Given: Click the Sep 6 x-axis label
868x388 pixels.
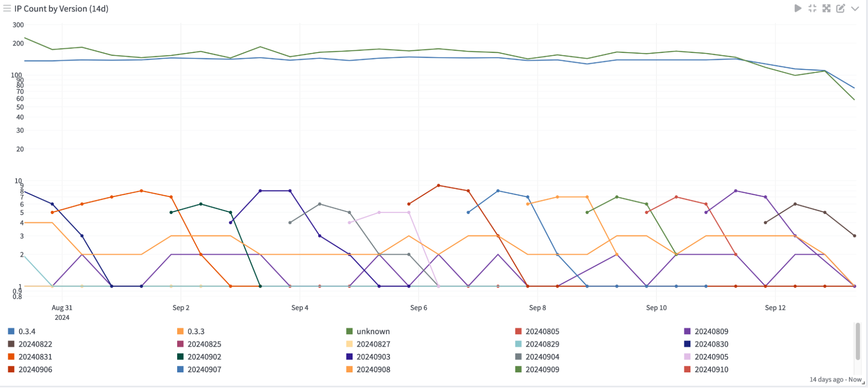Looking at the screenshot, I should 419,308.
